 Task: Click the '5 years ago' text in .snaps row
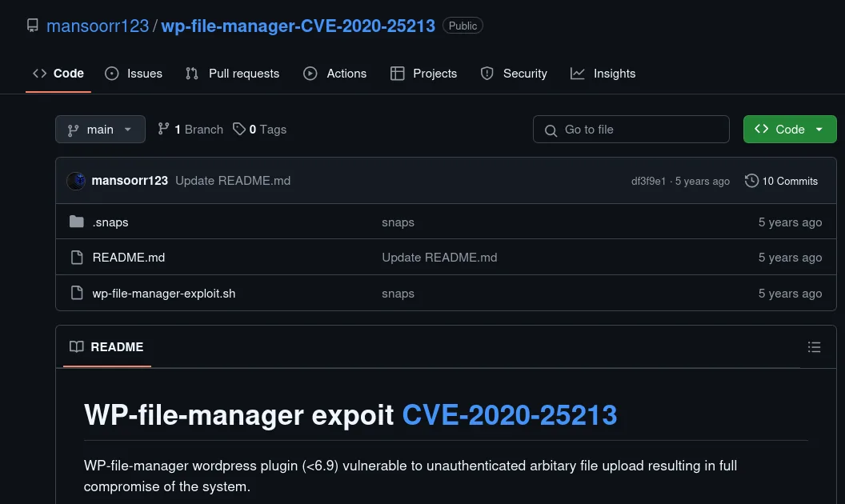click(790, 222)
